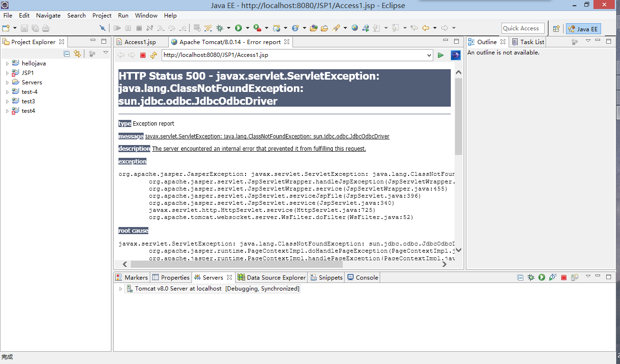This screenshot has width=620, height=364.
Task: Click New Server wizard toolbar icon
Action: [277, 28]
